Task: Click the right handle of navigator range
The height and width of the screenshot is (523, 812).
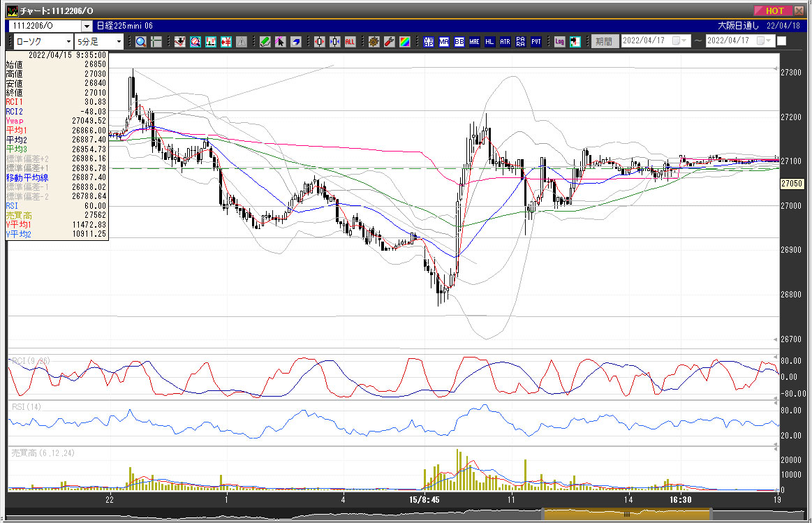Action: point(711,514)
